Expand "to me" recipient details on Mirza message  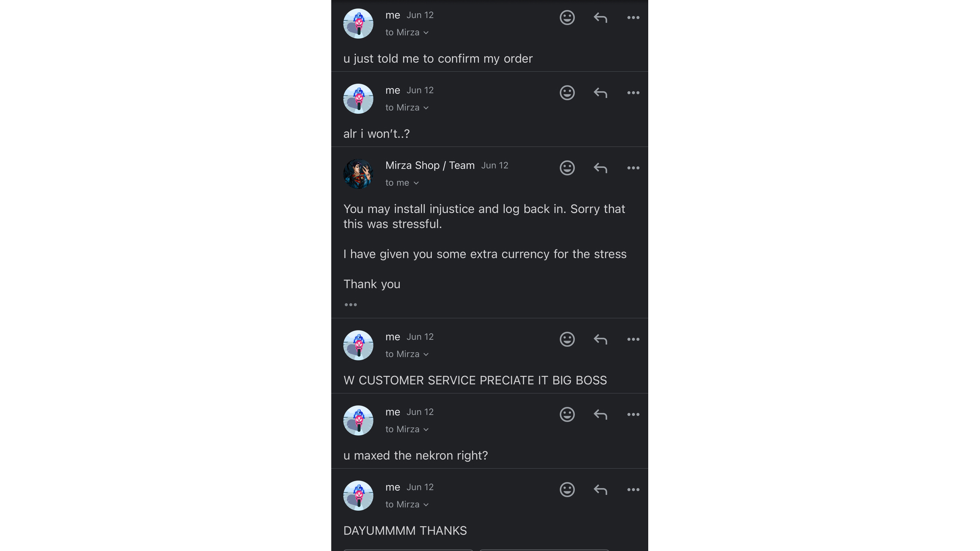tap(402, 183)
